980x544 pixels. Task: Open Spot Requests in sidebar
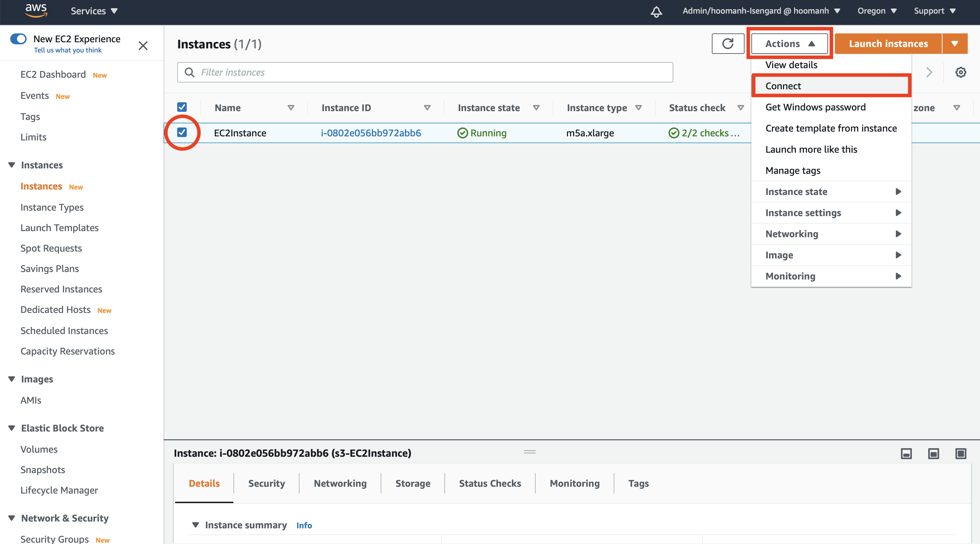click(51, 248)
